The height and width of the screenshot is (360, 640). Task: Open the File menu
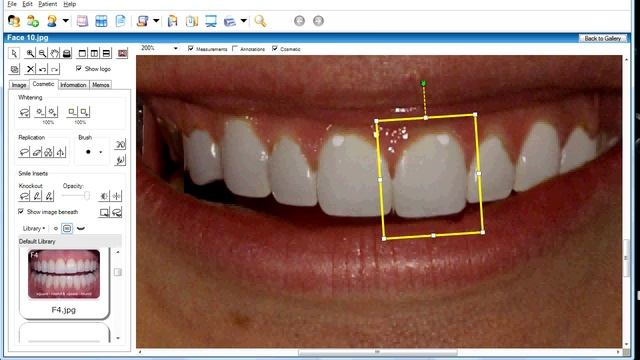click(x=12, y=4)
